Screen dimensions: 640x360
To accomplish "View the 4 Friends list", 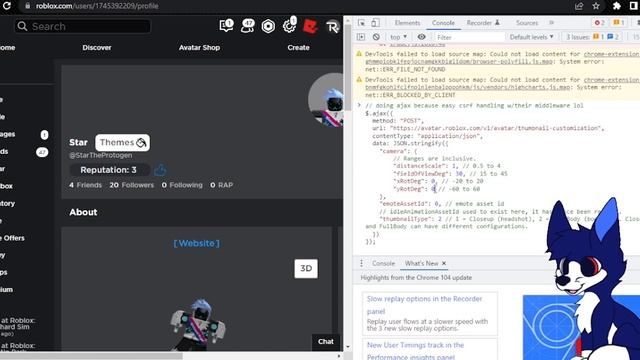I will (85, 185).
